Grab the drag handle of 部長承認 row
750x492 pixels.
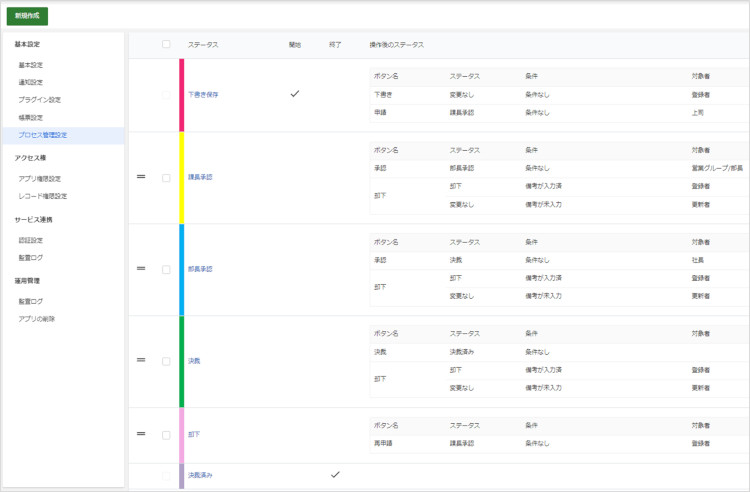click(x=141, y=268)
